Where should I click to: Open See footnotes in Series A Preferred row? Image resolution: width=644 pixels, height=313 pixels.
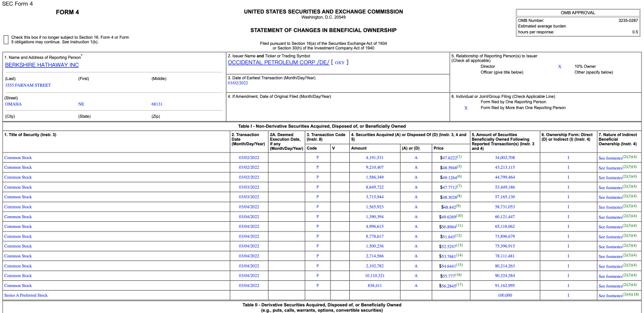pyautogui.click(x=610, y=296)
